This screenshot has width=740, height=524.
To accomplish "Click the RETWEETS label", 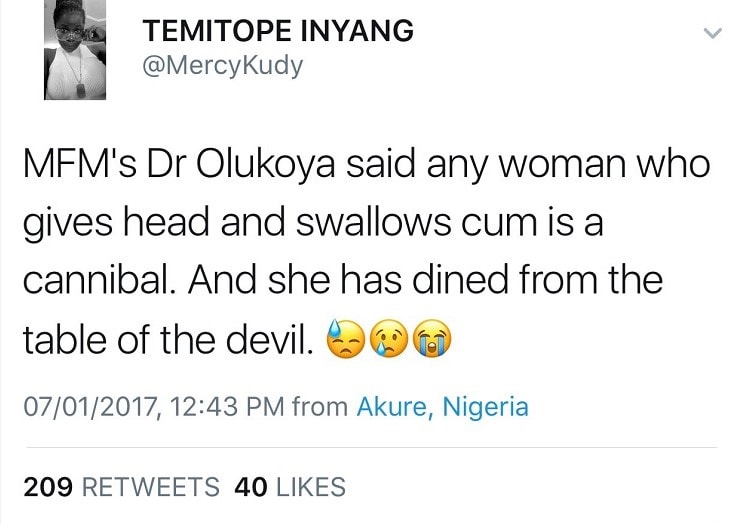I will [149, 487].
